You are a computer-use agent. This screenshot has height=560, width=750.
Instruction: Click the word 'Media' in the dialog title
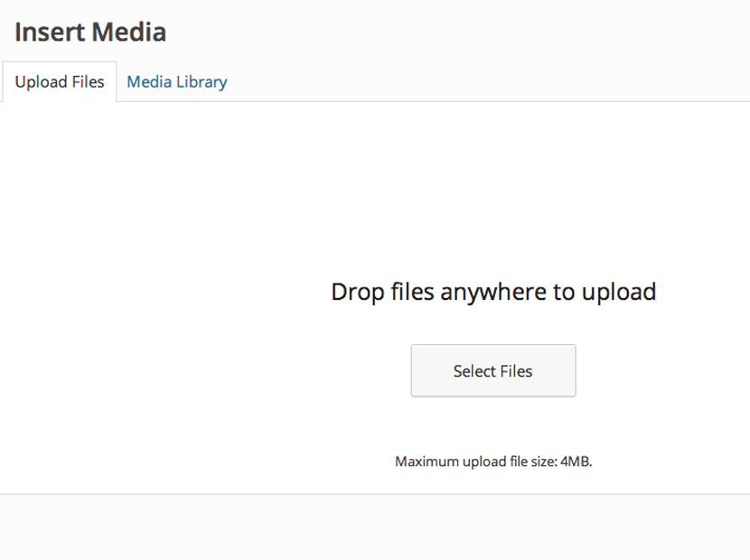129,32
